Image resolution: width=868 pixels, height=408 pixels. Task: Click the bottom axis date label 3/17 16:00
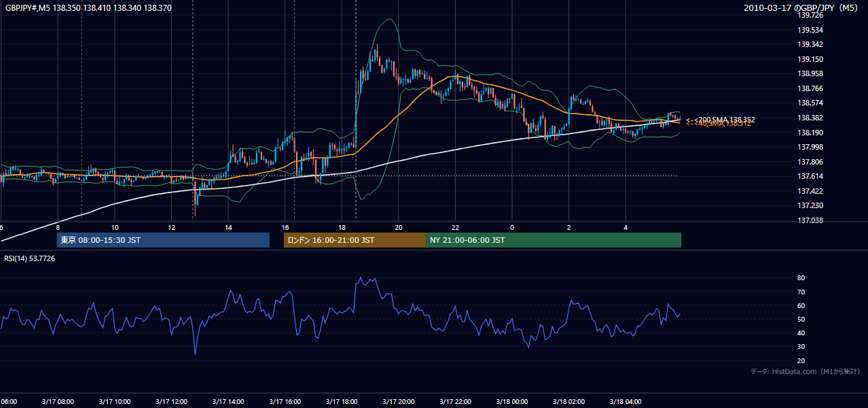pos(285,402)
